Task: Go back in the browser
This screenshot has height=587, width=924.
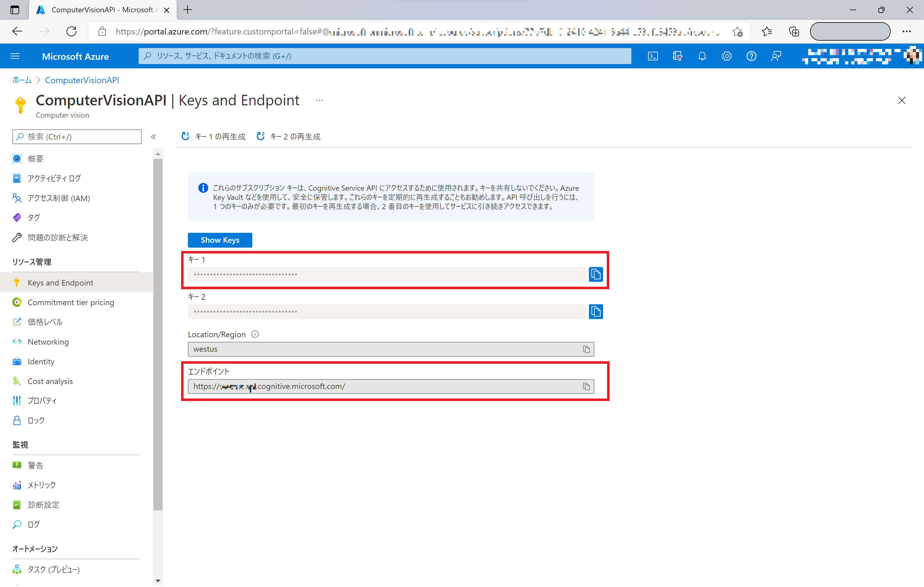Action: (17, 31)
